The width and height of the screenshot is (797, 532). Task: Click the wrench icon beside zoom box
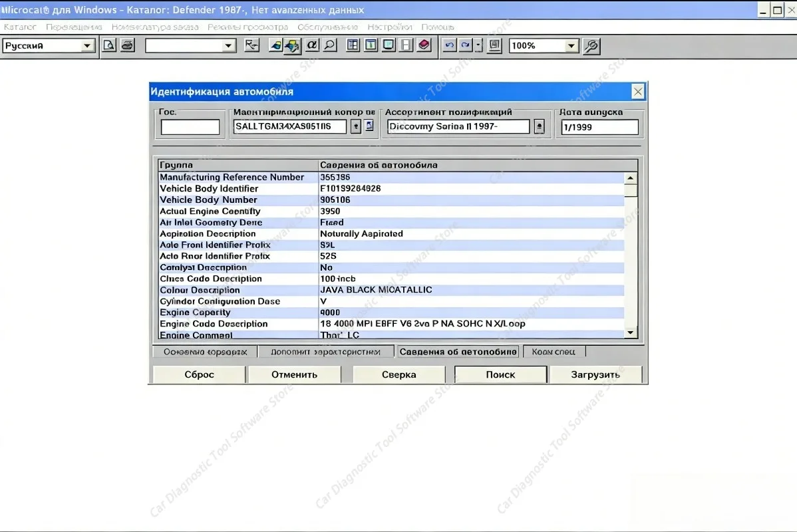point(591,46)
